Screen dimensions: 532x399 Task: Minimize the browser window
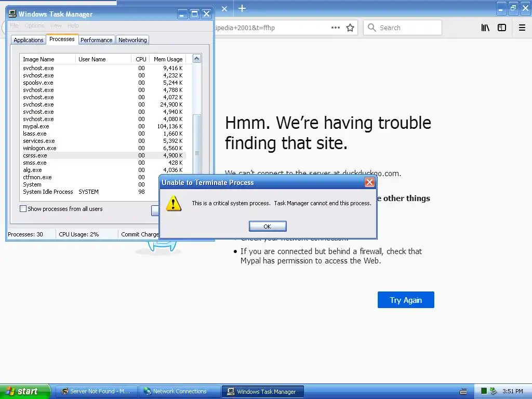(501, 8)
